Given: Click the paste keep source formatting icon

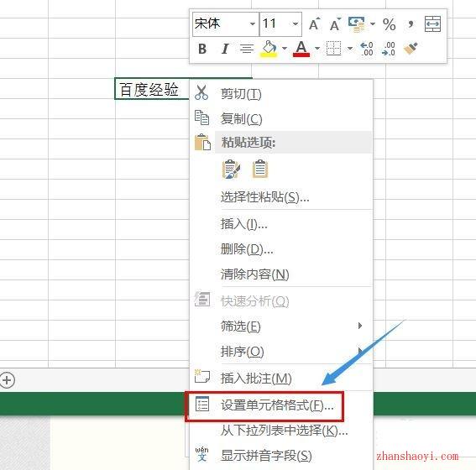Looking at the screenshot, I should click(x=231, y=169).
